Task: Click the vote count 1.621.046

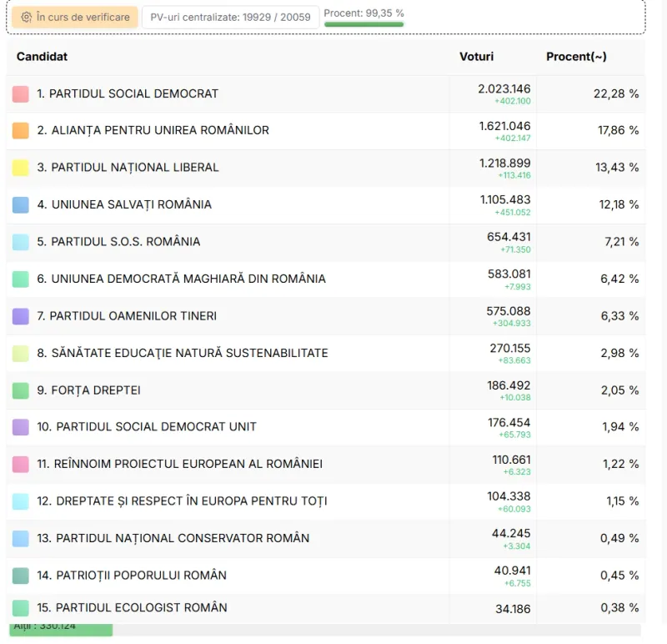Action: [x=504, y=126]
